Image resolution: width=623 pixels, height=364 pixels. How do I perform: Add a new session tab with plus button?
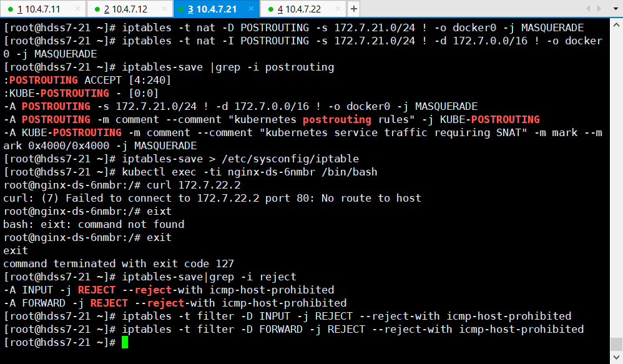click(x=353, y=9)
